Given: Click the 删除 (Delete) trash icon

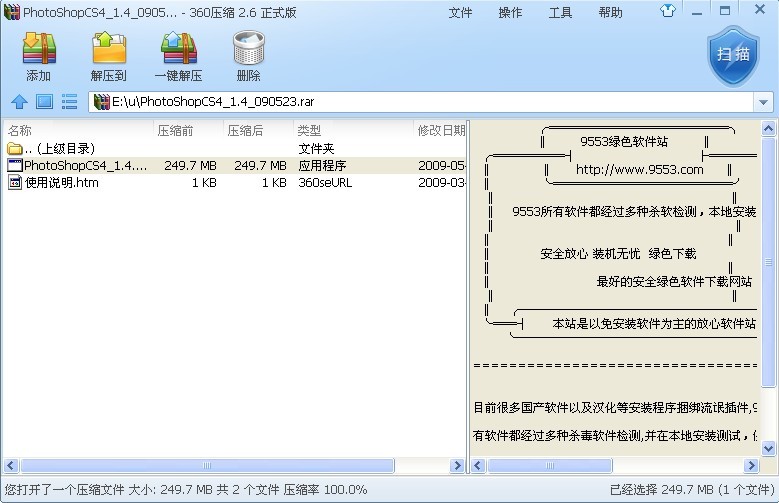Looking at the screenshot, I should tap(248, 48).
